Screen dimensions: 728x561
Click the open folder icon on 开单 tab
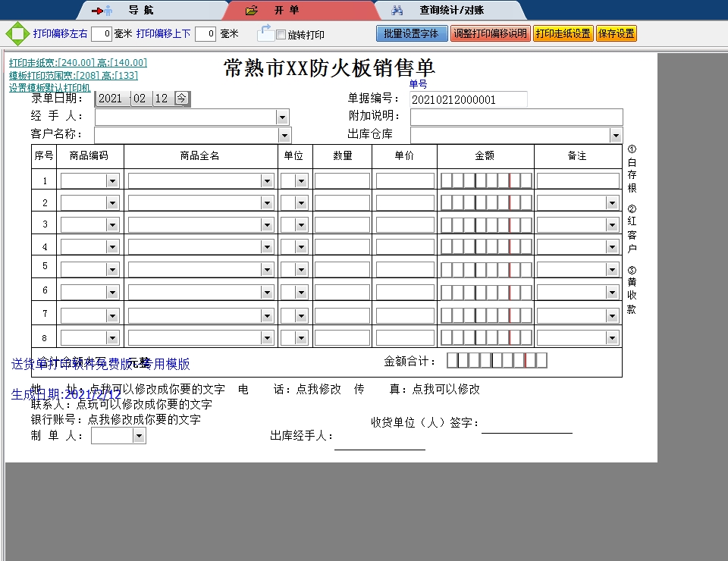coord(253,11)
